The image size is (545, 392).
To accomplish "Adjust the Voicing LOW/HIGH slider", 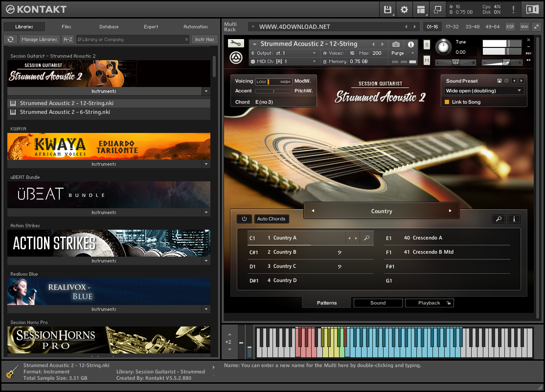I will tap(274, 82).
